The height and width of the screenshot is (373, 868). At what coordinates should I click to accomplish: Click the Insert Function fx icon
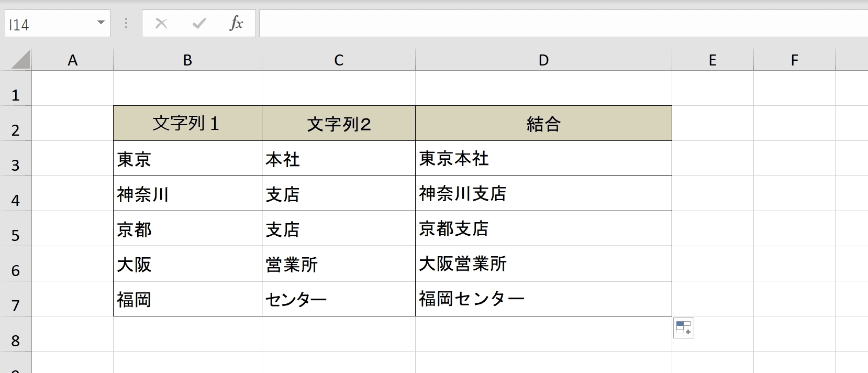236,24
